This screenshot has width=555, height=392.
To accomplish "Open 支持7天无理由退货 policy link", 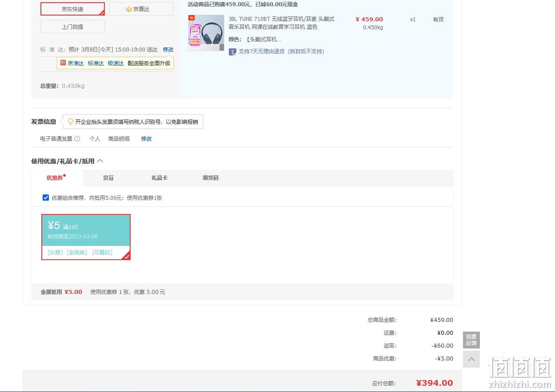I will 281,51.
